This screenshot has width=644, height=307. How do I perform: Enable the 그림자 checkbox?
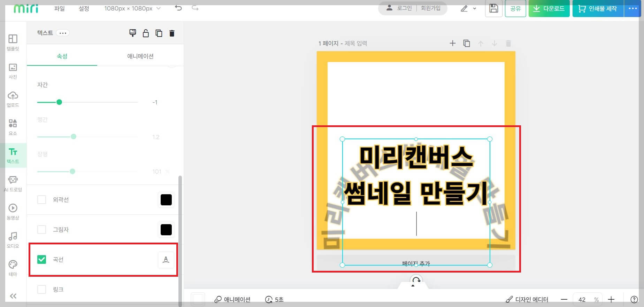click(41, 229)
